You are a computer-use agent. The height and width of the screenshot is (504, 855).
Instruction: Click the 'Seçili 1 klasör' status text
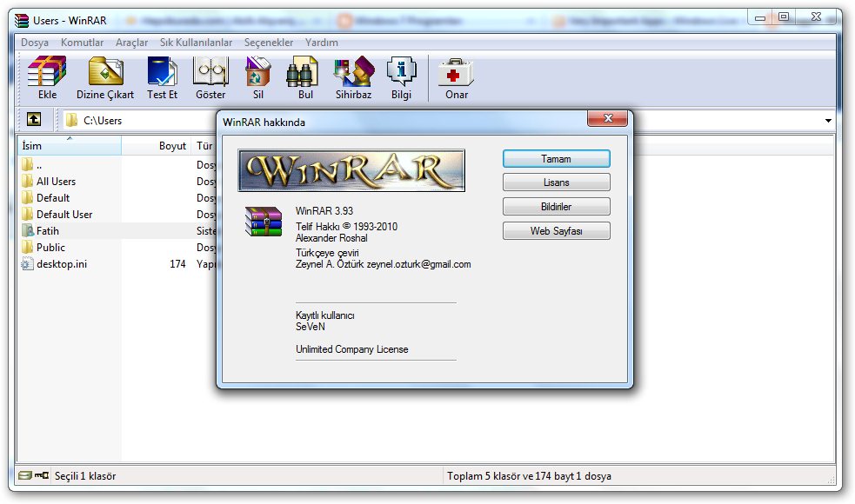(85, 475)
